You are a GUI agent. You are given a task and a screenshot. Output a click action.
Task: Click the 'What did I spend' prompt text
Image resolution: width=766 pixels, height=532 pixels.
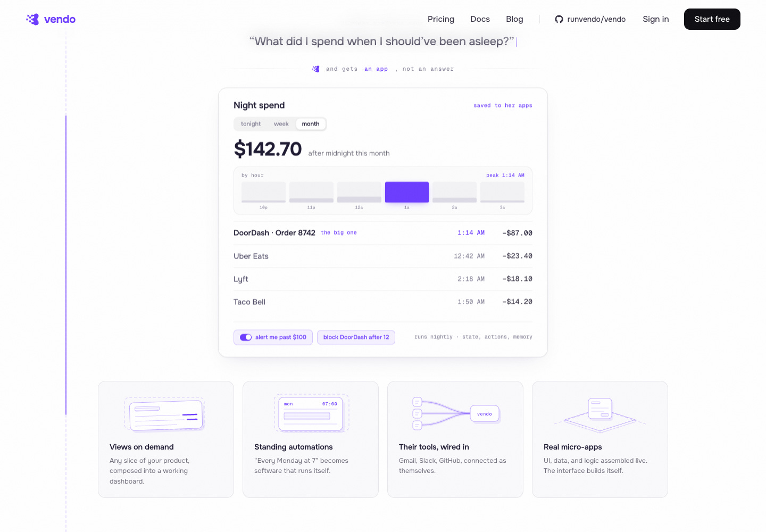382,41
